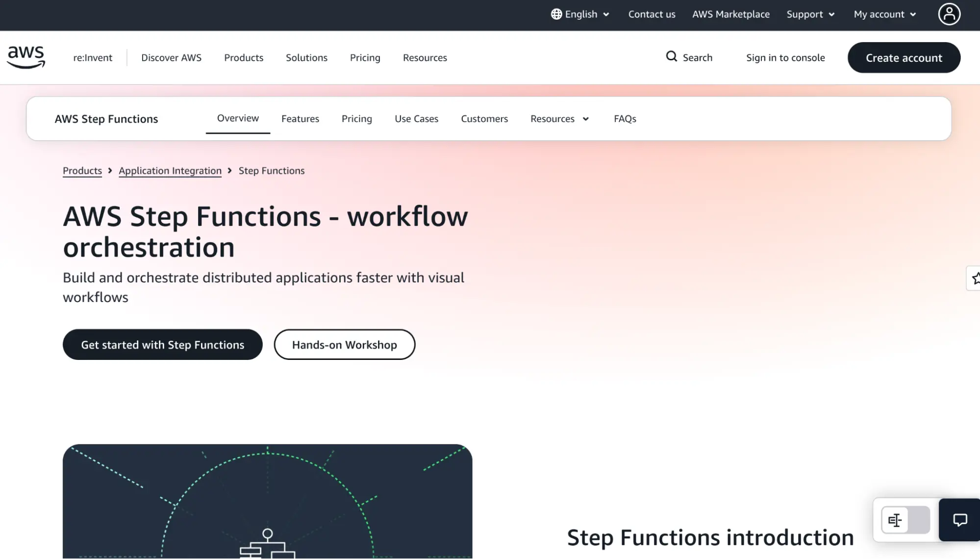Click the Contact us link
This screenshot has height=559, width=980.
[x=652, y=14]
